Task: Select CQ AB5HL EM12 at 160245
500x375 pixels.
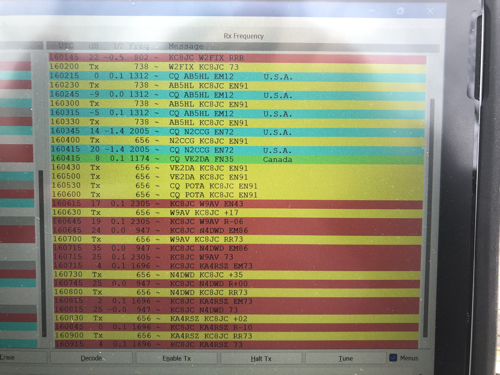Action: coord(237,95)
